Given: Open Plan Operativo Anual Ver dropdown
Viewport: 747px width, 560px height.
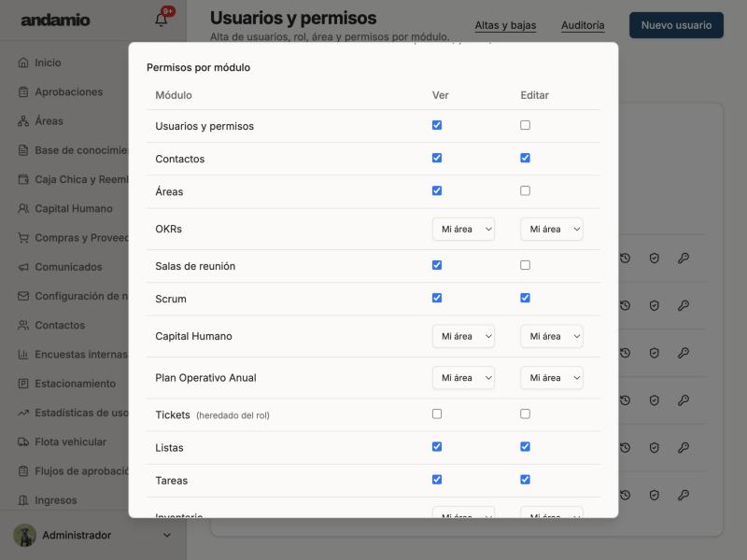Looking at the screenshot, I should tap(463, 378).
